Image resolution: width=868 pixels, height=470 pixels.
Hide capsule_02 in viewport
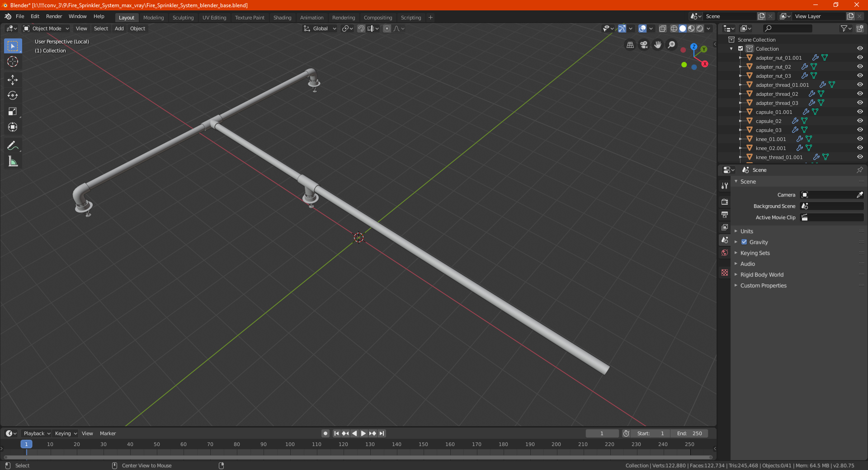pyautogui.click(x=860, y=121)
